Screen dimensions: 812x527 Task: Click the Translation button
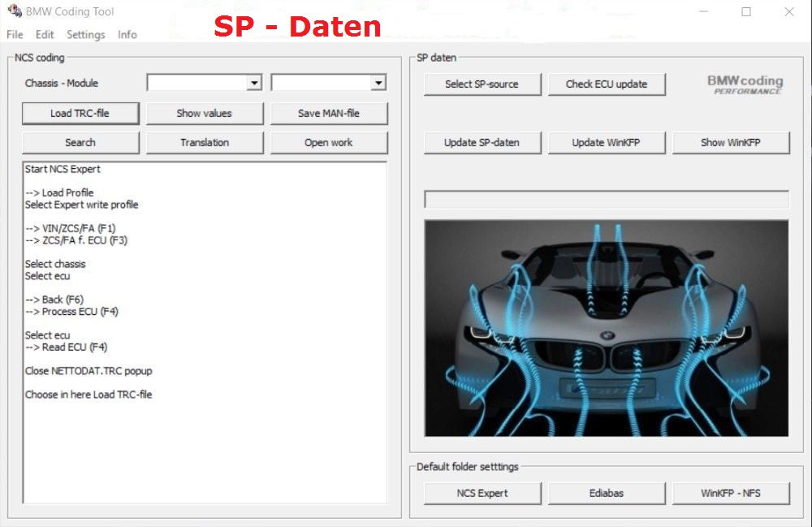[x=205, y=143]
